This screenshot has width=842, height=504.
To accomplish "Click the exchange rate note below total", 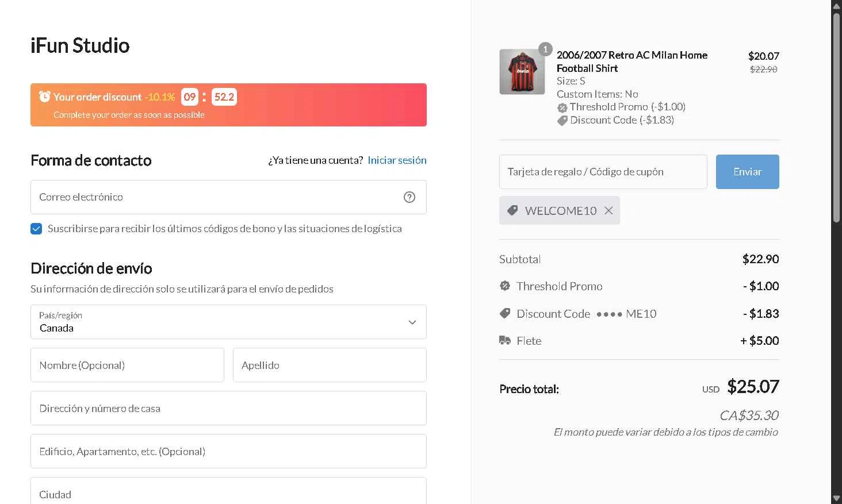I will [x=666, y=432].
